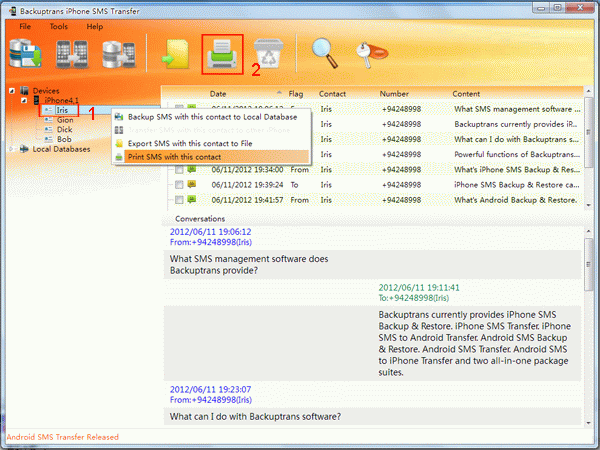Screen dimensions: 600x450
Task: Sort messages by the Content column header
Action: (466, 94)
